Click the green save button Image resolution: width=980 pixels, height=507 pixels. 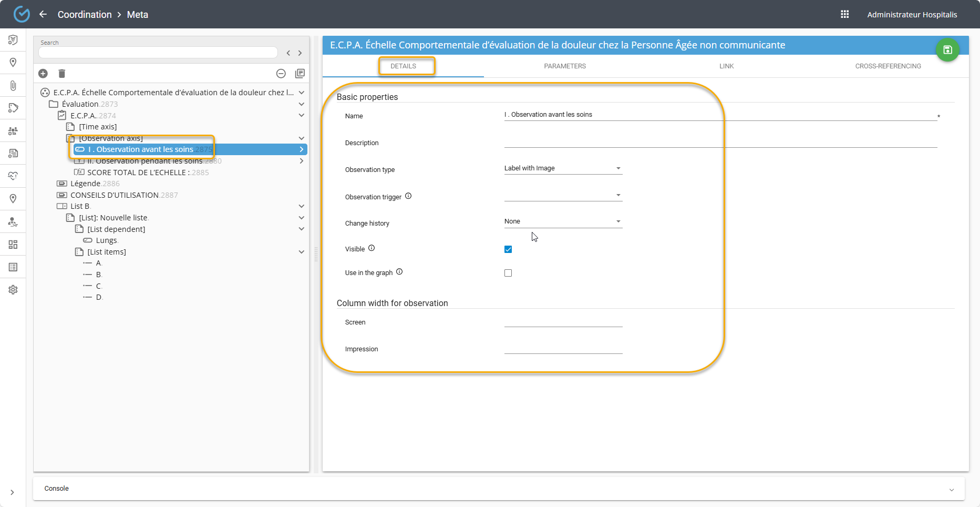(x=947, y=50)
